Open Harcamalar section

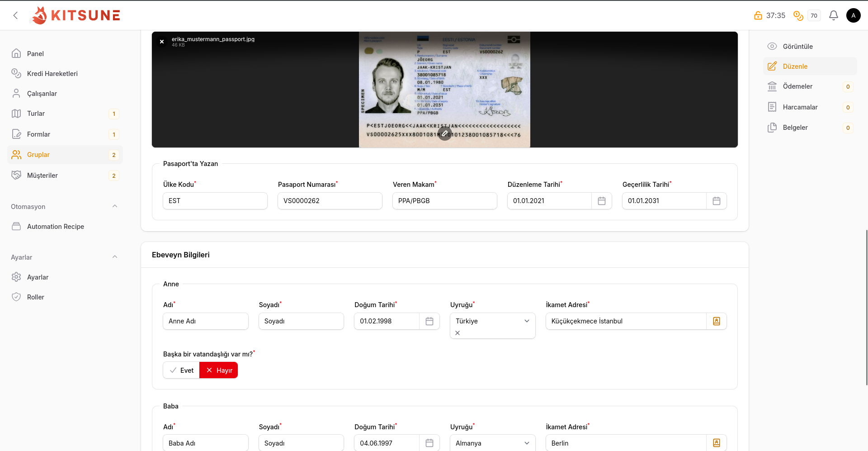point(810,107)
